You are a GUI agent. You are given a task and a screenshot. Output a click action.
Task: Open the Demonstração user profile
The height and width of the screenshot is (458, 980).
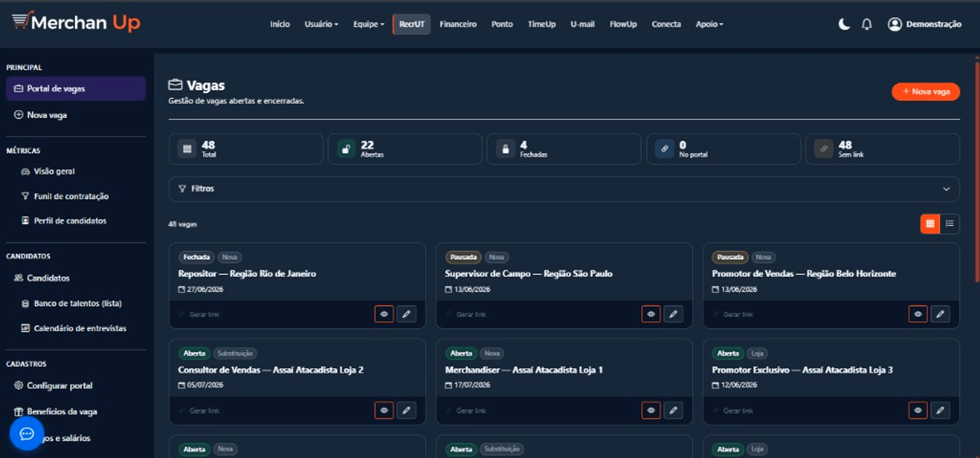924,24
